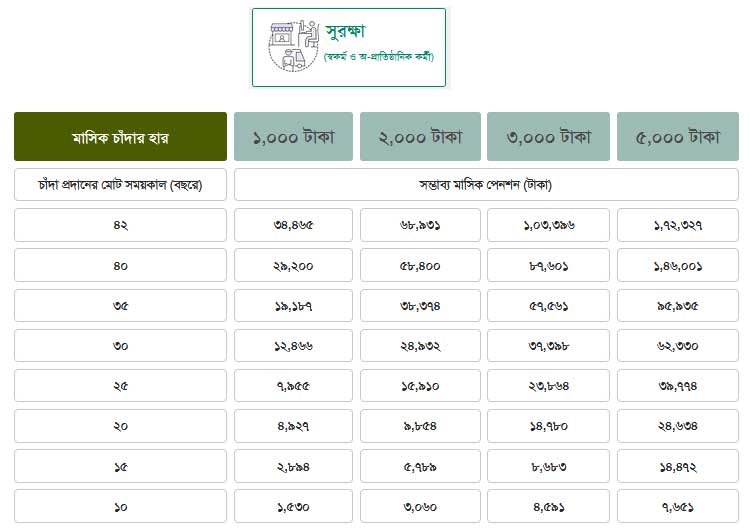Click the pension value '২,৮৯৪'
Image resolution: width=750 pixels, height=531 pixels.
point(293,466)
